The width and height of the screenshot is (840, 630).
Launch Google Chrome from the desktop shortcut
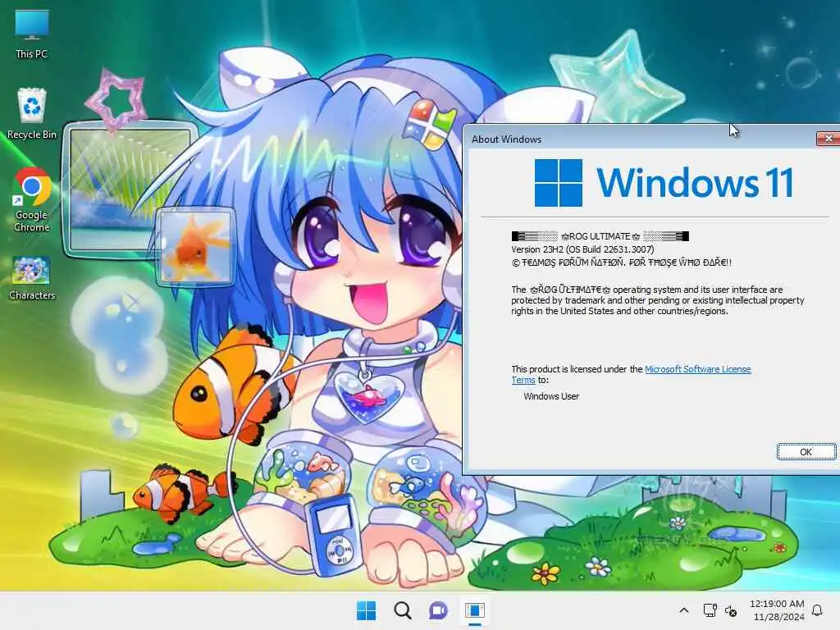32,200
